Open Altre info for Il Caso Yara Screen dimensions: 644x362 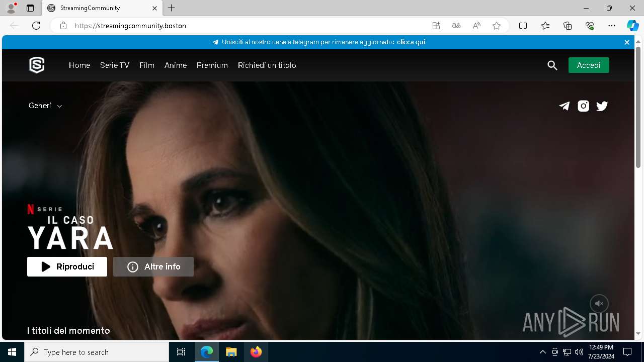(153, 267)
